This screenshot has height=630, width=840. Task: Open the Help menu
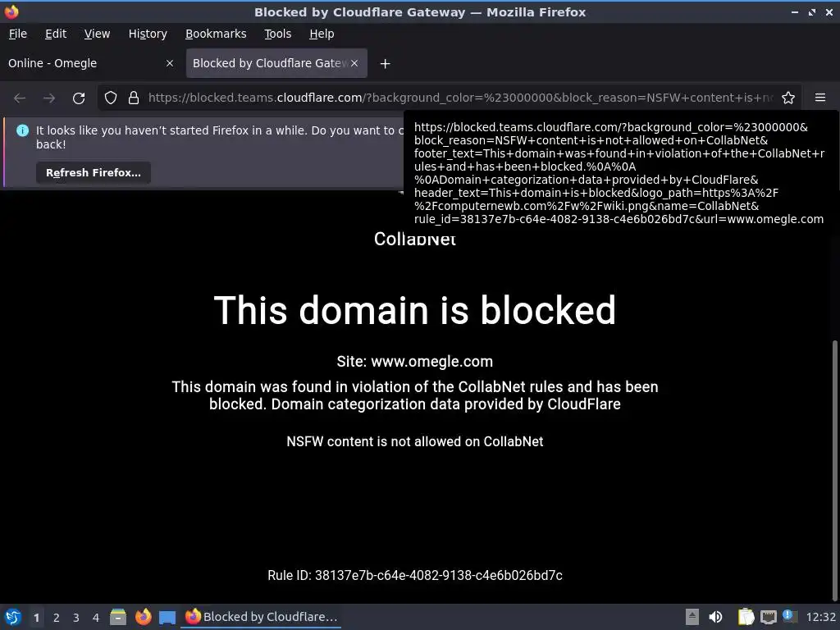[x=322, y=34]
